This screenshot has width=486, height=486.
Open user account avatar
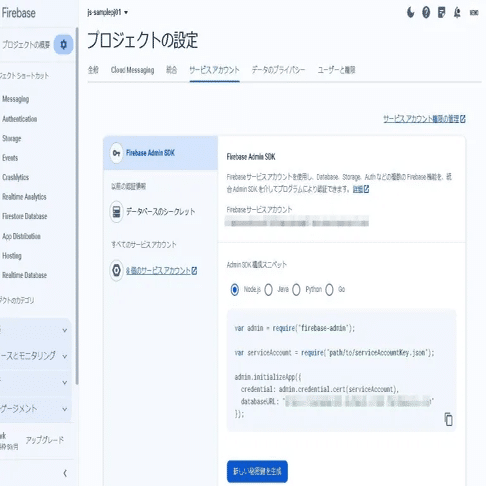click(x=474, y=13)
